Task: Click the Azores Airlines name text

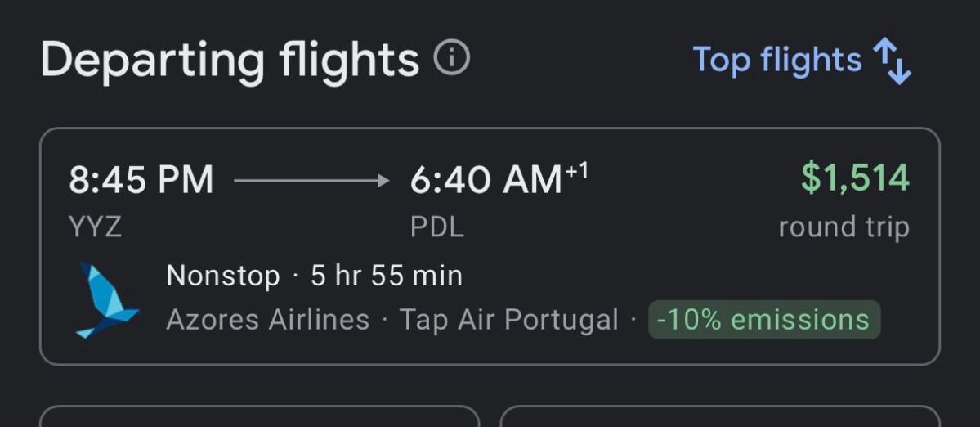Action: (x=267, y=320)
